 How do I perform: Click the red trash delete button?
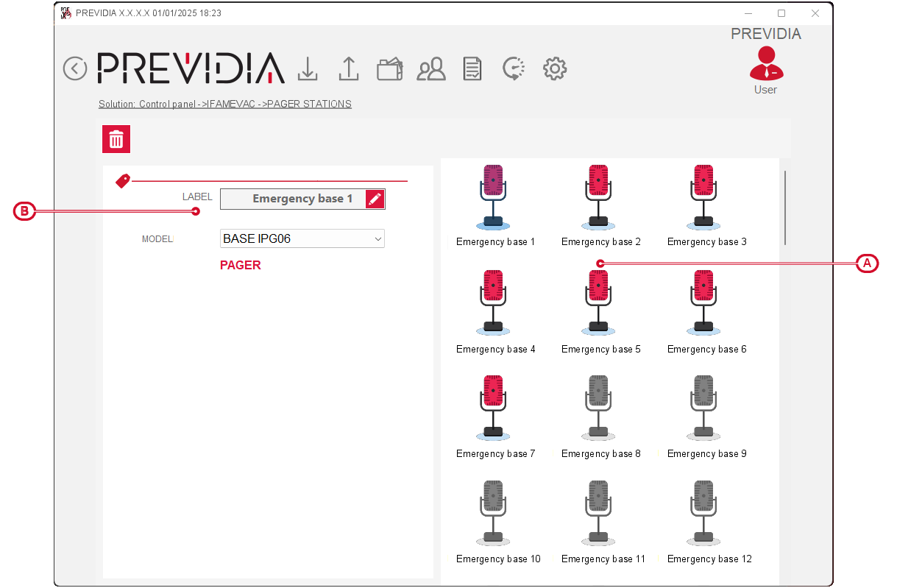pos(116,139)
